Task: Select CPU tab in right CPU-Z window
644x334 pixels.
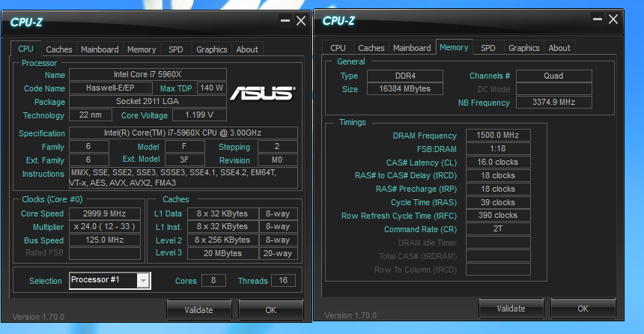Action: click(x=338, y=48)
